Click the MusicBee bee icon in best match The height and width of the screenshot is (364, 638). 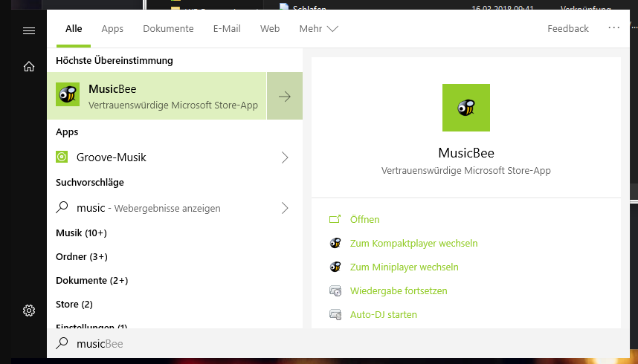click(68, 95)
